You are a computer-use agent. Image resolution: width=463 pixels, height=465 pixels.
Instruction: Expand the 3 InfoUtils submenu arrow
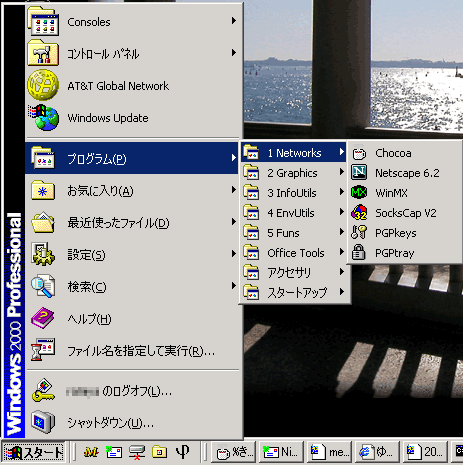(342, 192)
